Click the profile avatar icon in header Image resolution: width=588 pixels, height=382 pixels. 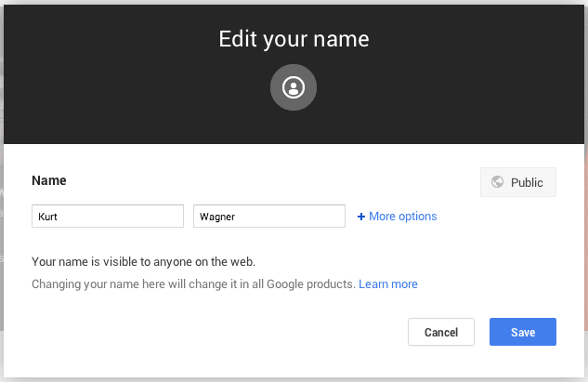point(294,87)
